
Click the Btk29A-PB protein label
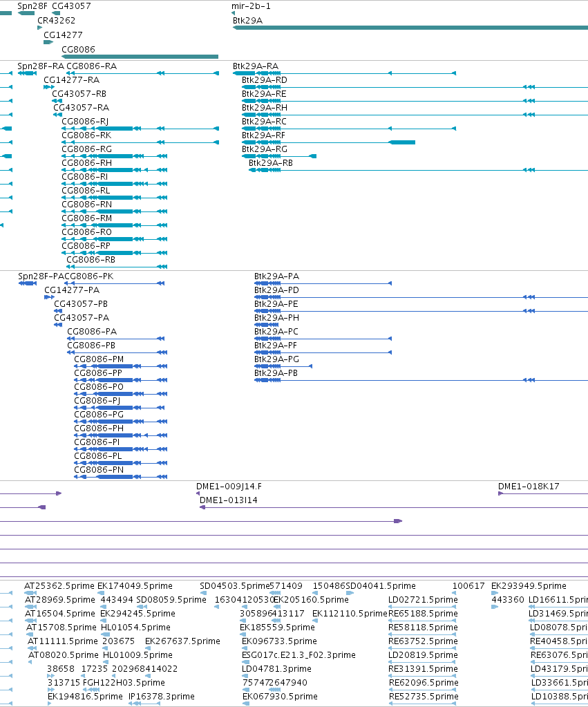tap(276, 373)
